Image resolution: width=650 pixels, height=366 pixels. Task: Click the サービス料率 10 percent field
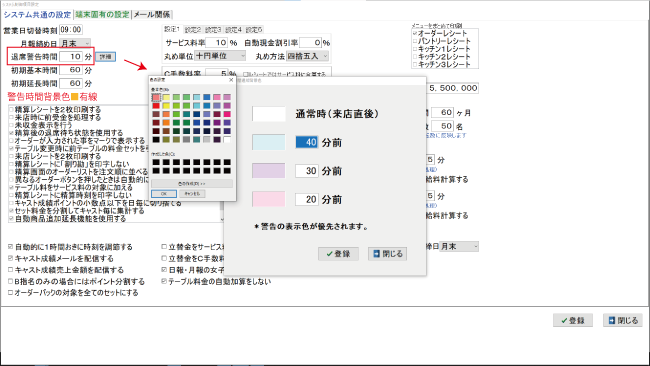[x=216, y=42]
